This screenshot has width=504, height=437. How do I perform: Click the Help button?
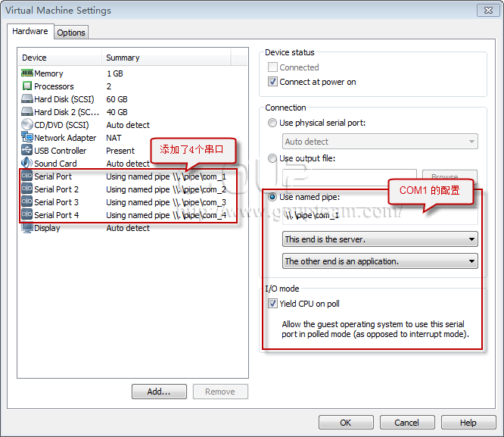point(468,422)
